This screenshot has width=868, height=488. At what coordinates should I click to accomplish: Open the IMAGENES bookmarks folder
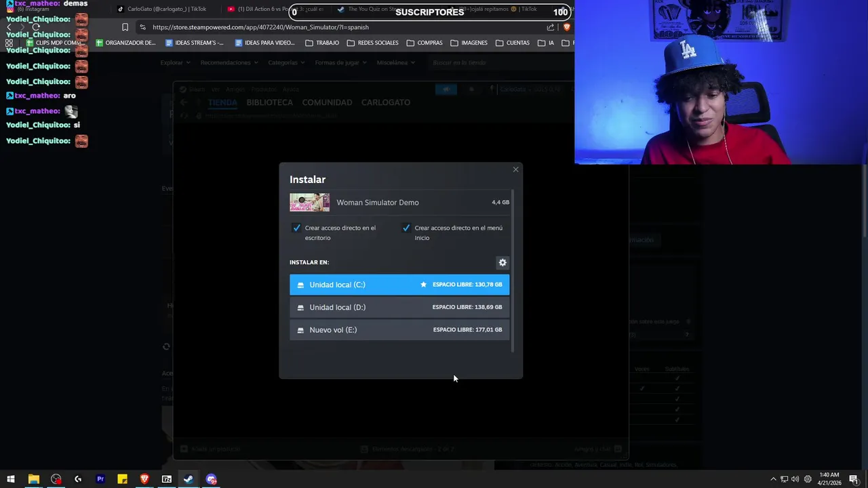[x=469, y=43]
